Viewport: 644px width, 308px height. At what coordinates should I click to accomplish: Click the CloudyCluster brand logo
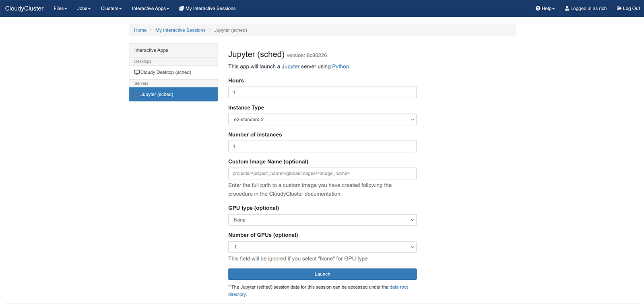point(24,8)
